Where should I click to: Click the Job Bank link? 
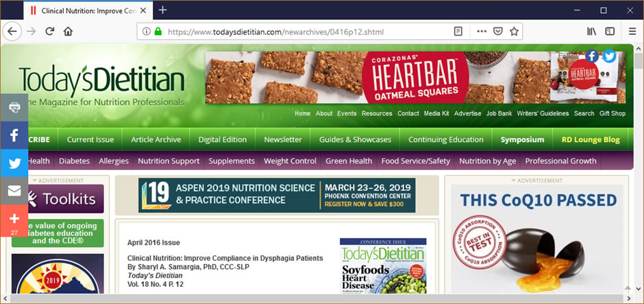coord(499,113)
